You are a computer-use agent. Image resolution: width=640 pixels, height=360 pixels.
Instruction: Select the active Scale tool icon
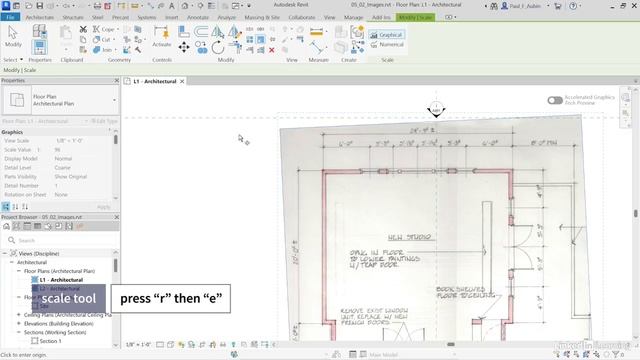pyautogui.click(x=260, y=40)
